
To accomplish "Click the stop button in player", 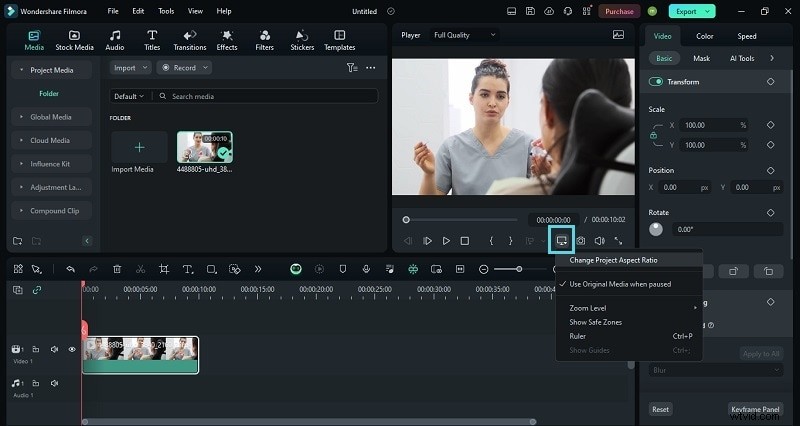I will coord(465,241).
